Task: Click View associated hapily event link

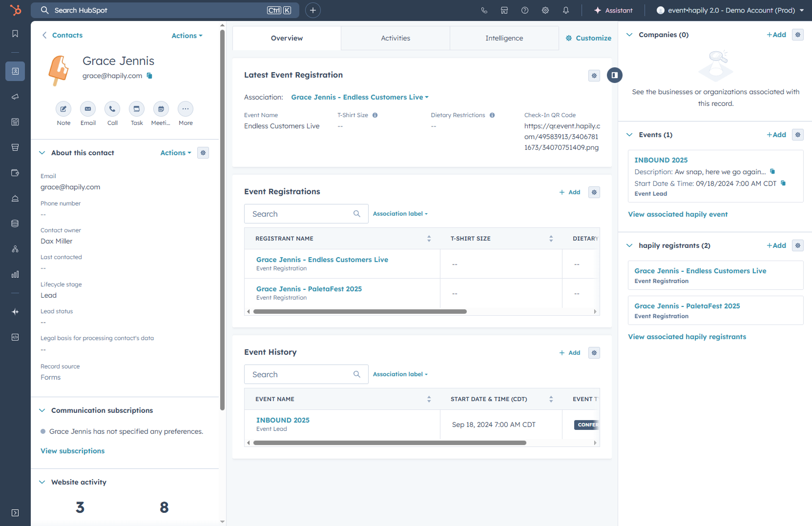Action: (678, 214)
